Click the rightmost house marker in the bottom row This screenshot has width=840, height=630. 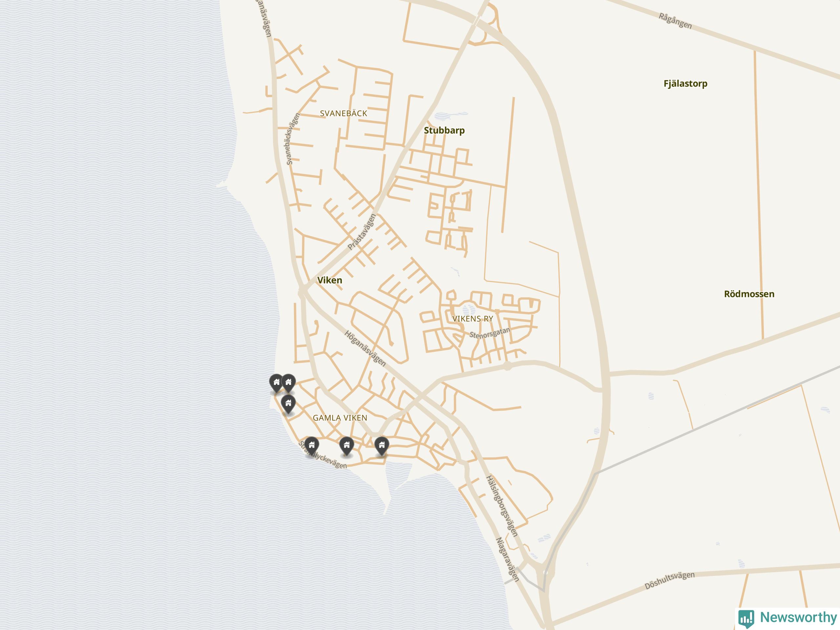[382, 446]
